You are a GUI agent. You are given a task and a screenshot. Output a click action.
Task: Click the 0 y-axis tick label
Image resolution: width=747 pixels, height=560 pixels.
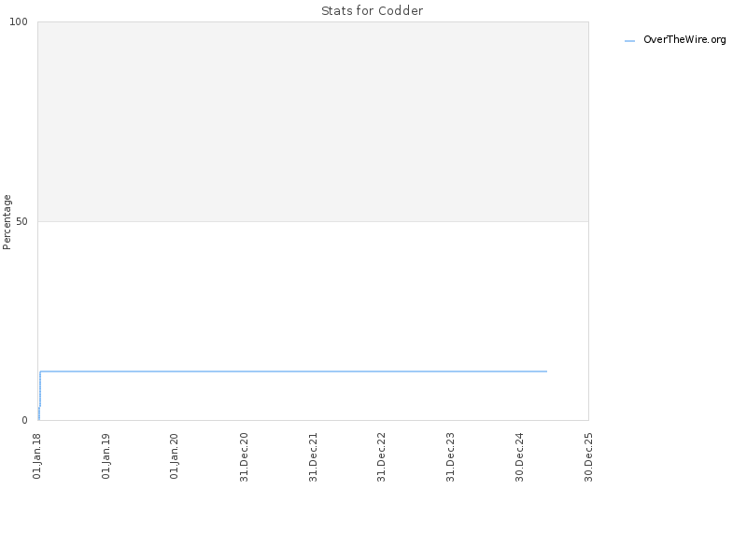(x=25, y=420)
